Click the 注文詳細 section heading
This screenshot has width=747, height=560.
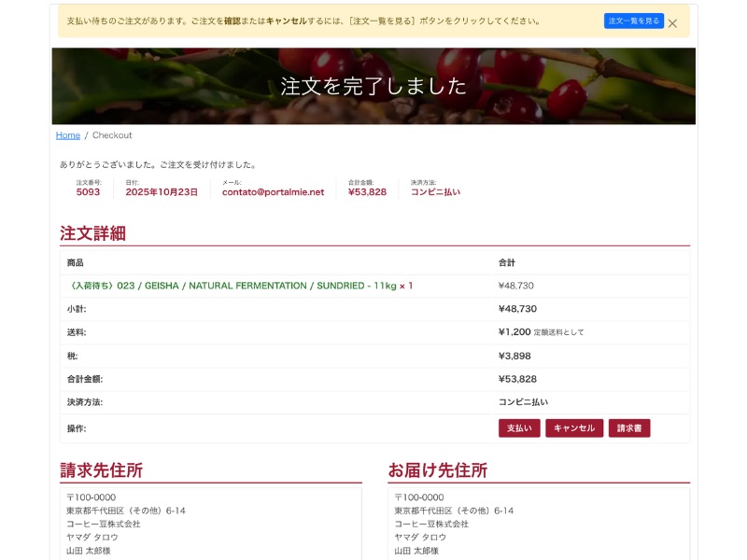pos(92,233)
